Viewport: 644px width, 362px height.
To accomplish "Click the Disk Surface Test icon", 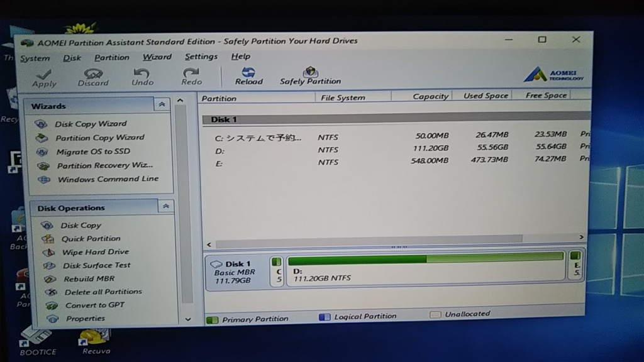I will (x=49, y=266).
